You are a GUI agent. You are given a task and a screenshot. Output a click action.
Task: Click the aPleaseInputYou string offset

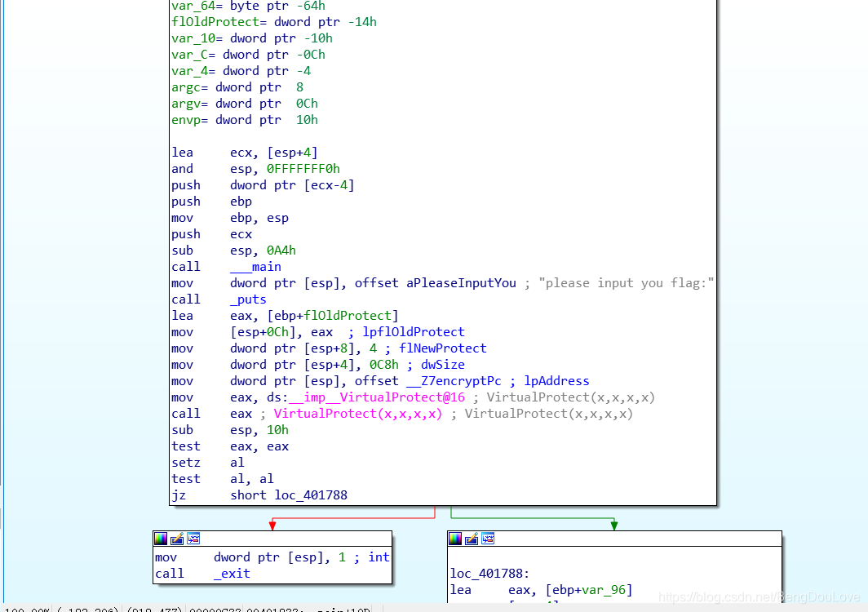(x=461, y=283)
